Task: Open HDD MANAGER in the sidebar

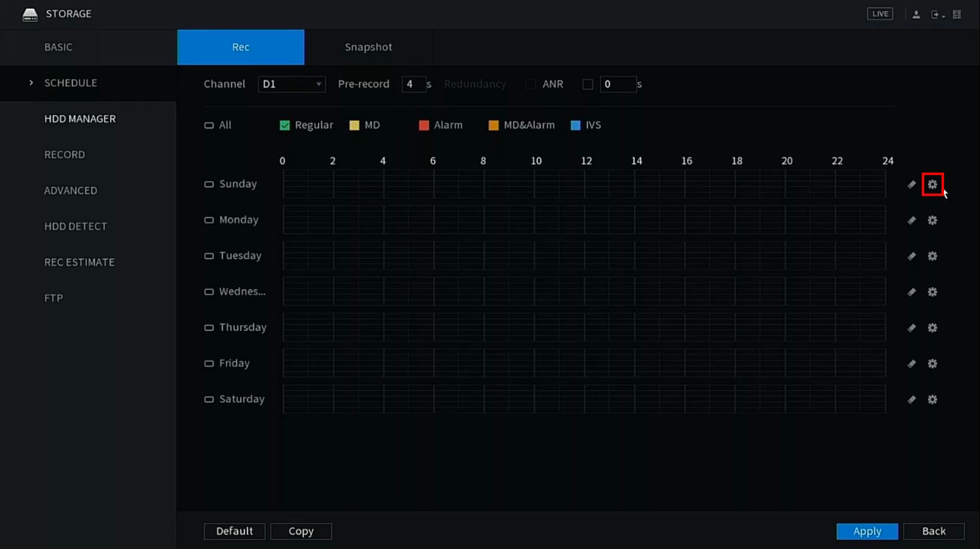Action: (x=80, y=119)
